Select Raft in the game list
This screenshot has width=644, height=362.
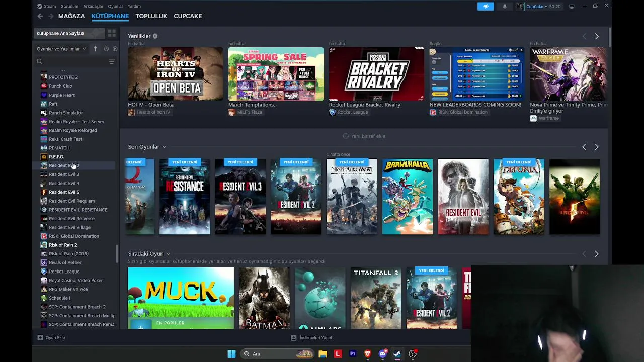[53, 104]
